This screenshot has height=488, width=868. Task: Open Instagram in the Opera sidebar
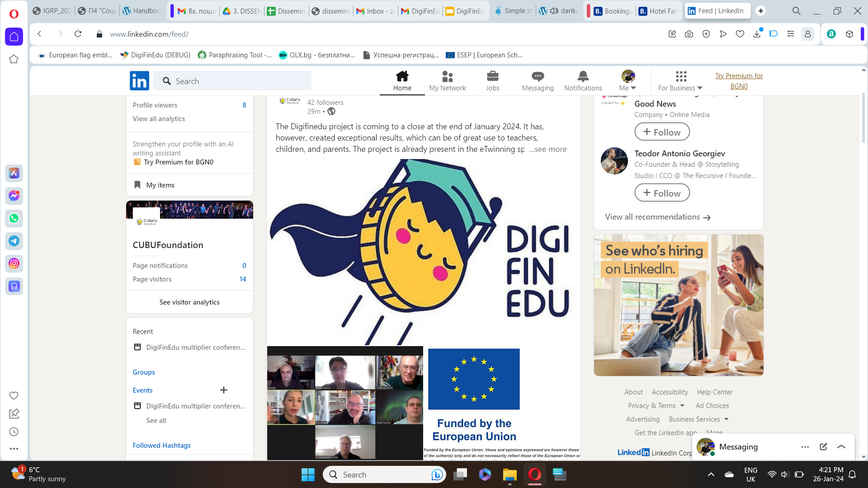point(14,263)
